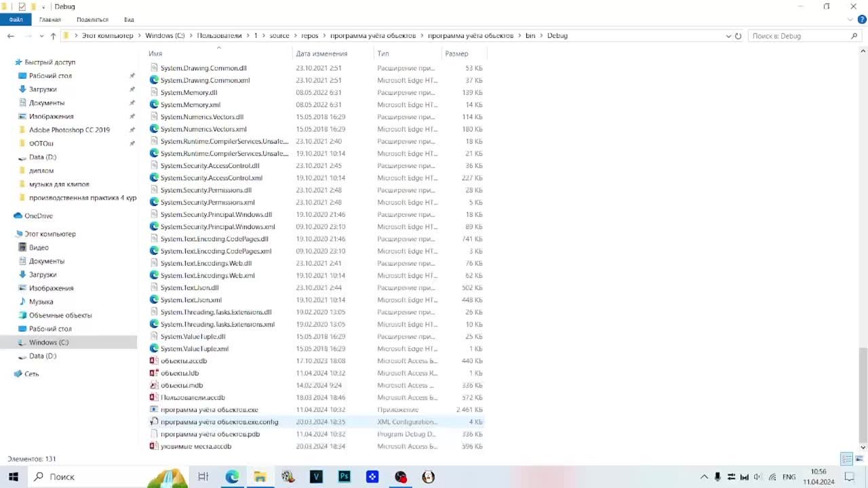The height and width of the screenshot is (488, 868).
Task: Click the Up one level arrow
Action: 53,36
